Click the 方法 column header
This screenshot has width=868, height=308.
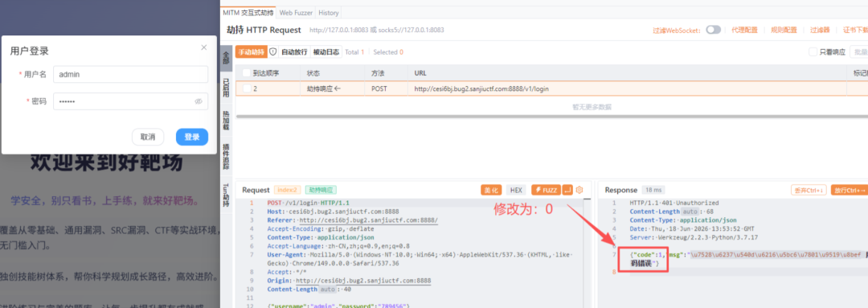coord(378,73)
